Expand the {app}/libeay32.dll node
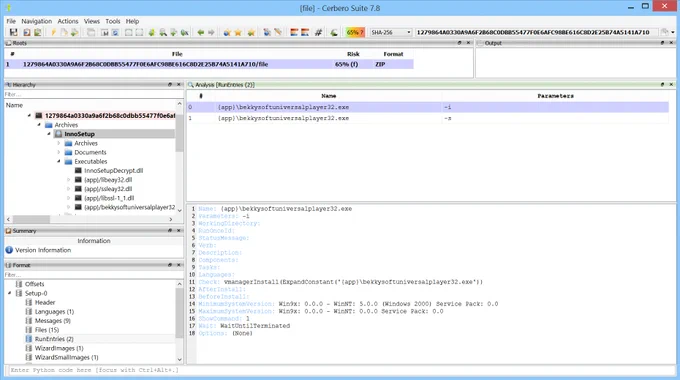The image size is (680, 380). tap(69, 180)
